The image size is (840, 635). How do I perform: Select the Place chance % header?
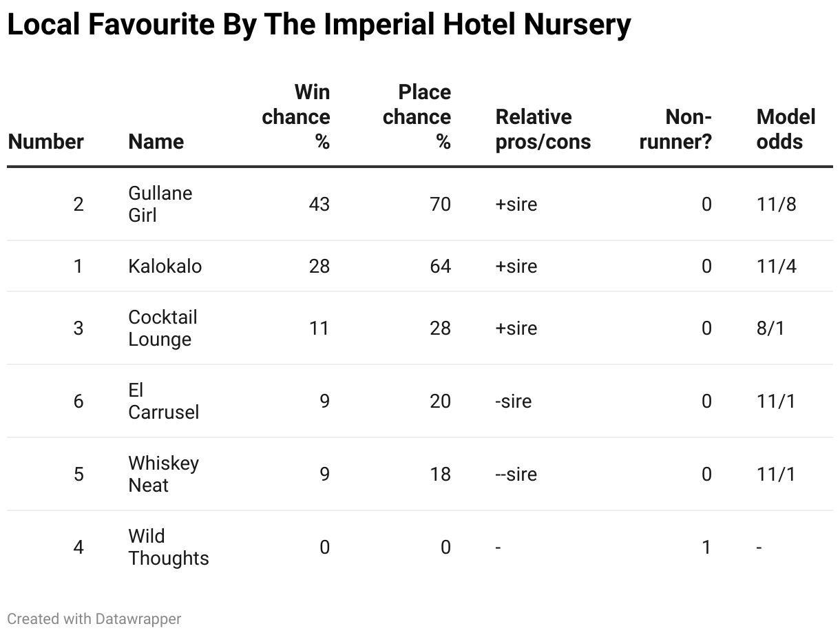coord(417,117)
